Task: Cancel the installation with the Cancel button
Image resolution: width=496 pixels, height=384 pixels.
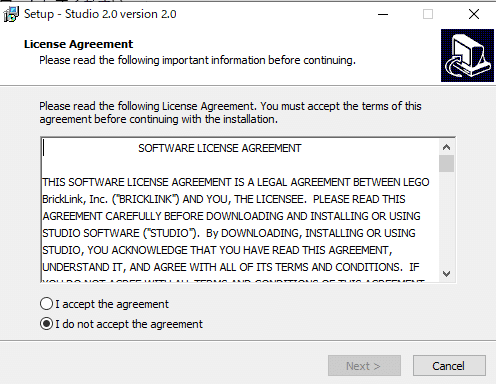Action: [449, 366]
